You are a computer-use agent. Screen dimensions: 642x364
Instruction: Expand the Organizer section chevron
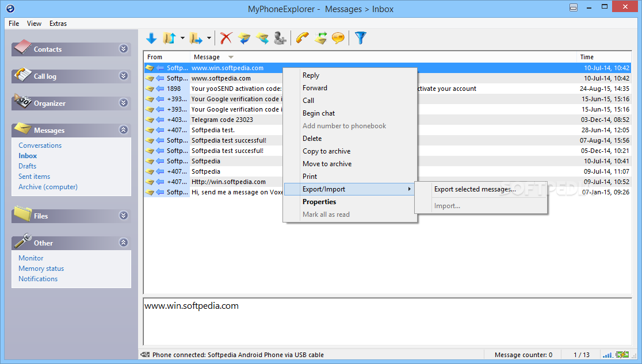coord(124,103)
